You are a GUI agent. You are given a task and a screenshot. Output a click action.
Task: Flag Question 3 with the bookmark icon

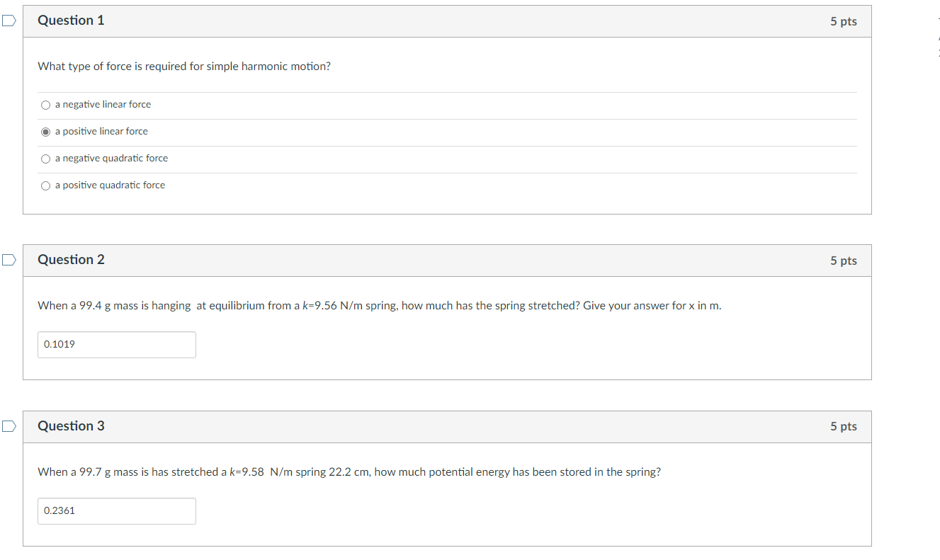8,426
